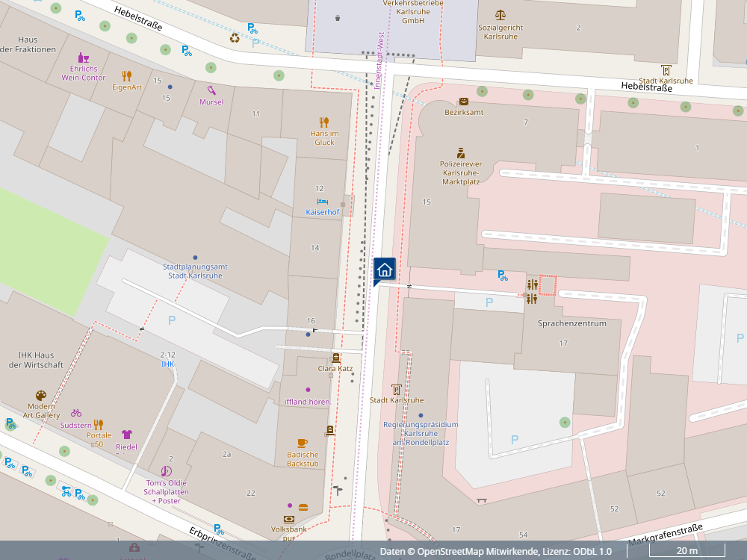Select the upper toilets icon near Sprachenzentrum

click(x=532, y=284)
